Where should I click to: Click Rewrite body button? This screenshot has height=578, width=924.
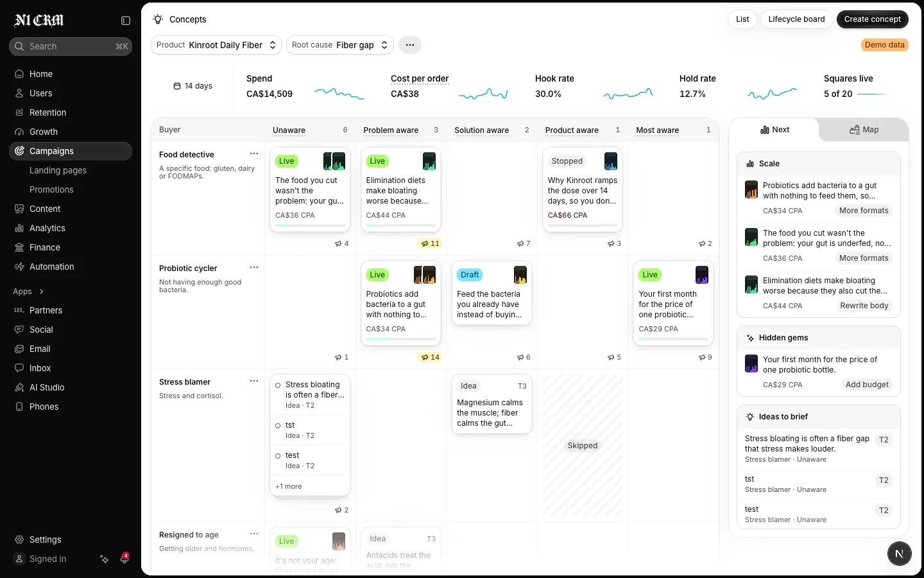click(x=864, y=306)
